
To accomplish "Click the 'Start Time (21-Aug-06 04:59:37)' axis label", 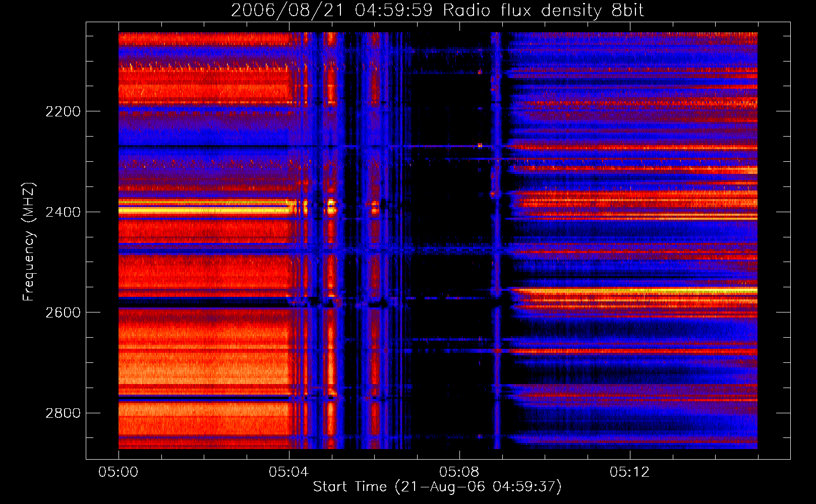I will (x=437, y=487).
